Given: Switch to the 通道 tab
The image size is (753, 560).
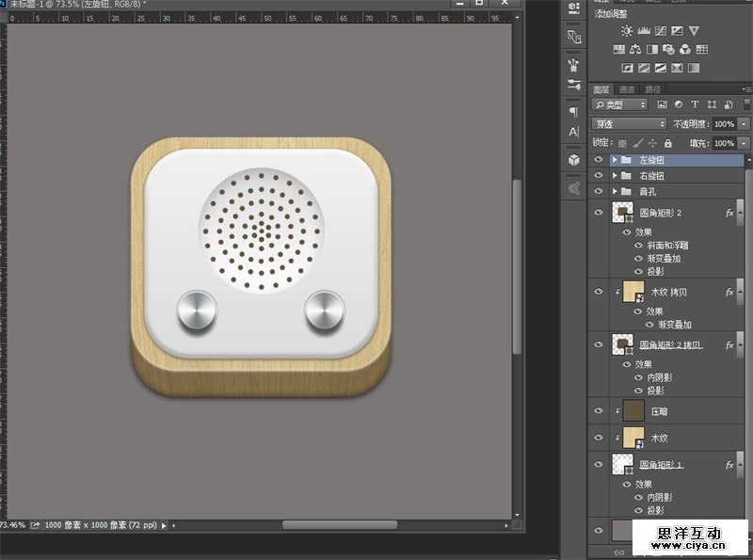Looking at the screenshot, I should tap(627, 89).
